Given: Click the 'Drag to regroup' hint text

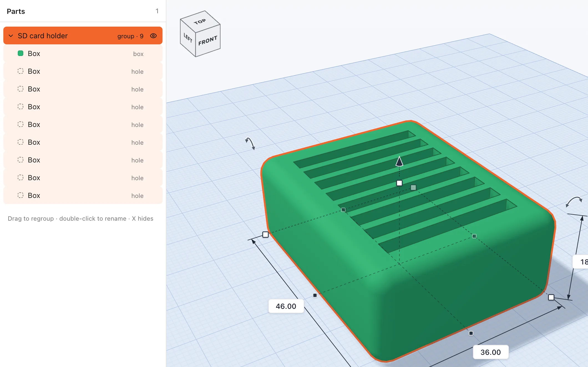Looking at the screenshot, I should pos(80,218).
